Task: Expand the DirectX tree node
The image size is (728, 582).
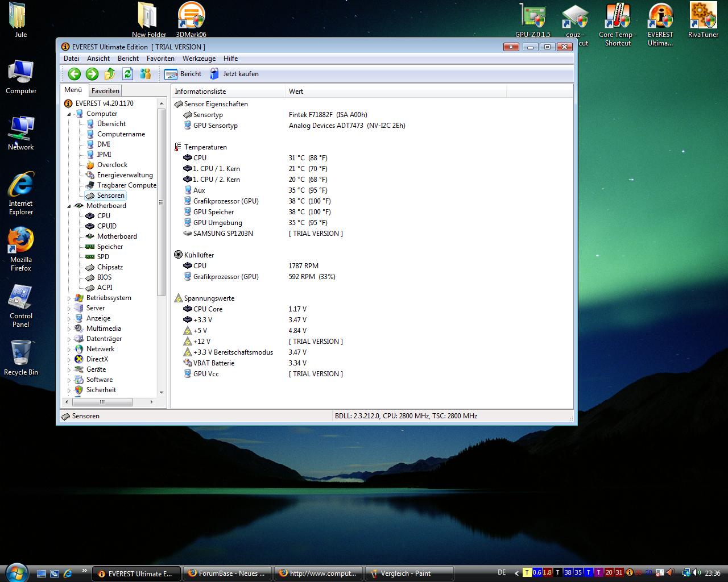Action: click(x=69, y=360)
